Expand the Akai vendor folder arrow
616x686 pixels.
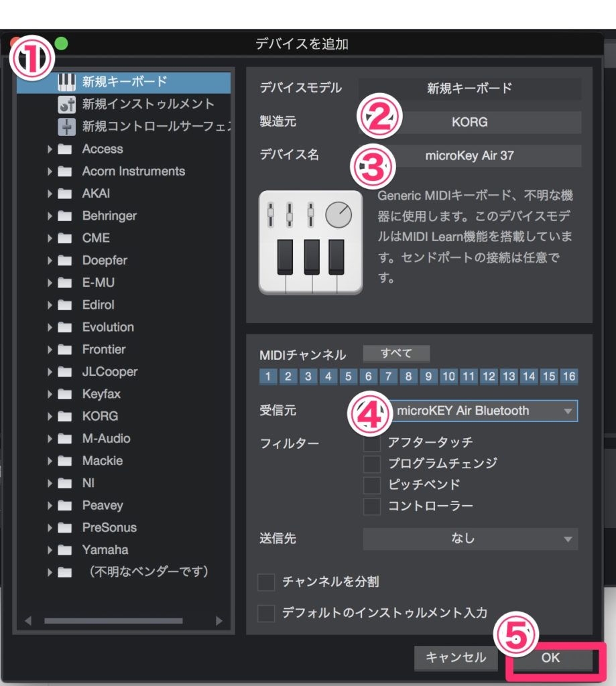50,194
